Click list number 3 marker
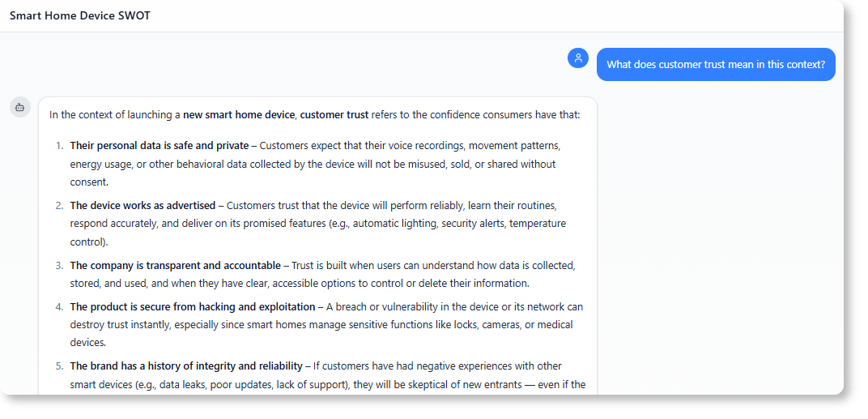This screenshot has width=868, height=419. 59,266
